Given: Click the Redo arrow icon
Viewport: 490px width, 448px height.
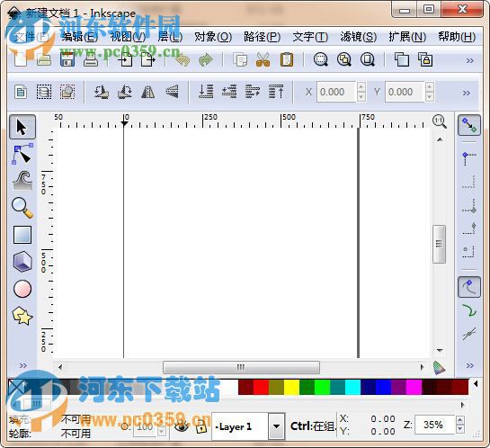Looking at the screenshot, I should pyautogui.click(x=205, y=59).
